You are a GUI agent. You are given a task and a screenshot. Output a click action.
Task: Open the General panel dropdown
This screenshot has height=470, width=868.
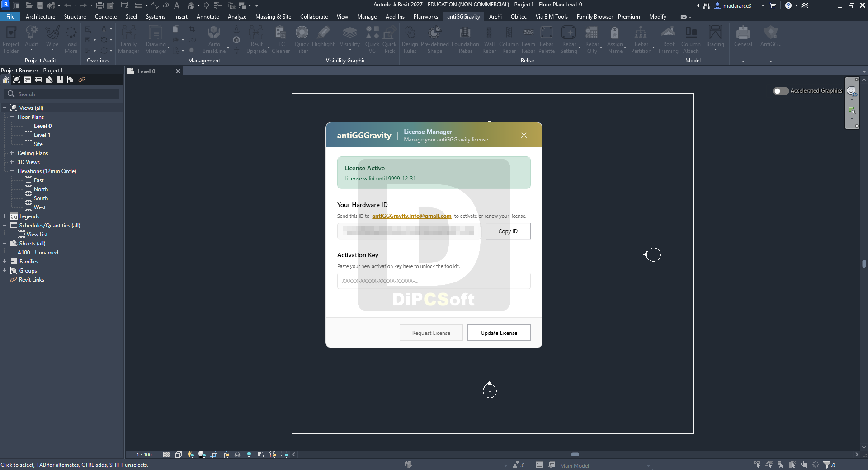click(x=743, y=61)
